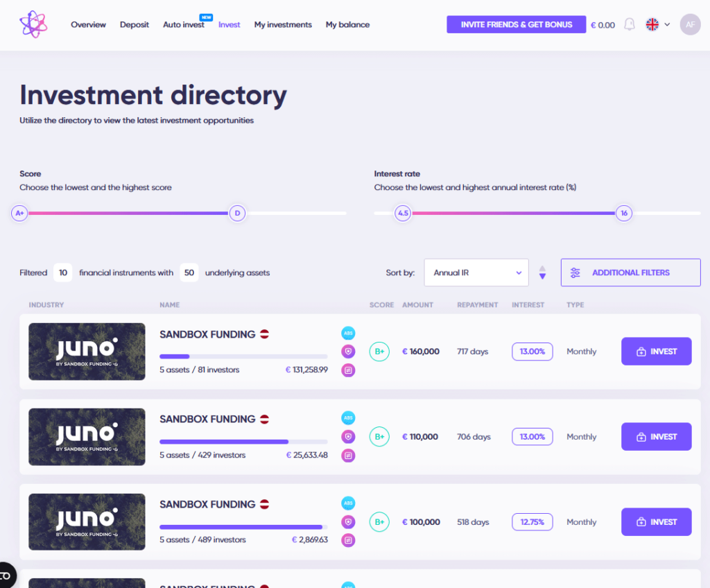
Task: Click ABS badge on 717 days row
Action: 348,333
